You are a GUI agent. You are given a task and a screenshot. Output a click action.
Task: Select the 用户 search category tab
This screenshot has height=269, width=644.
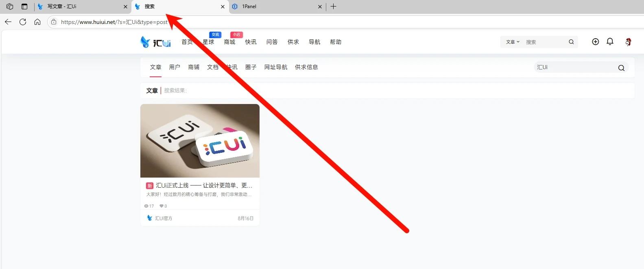click(x=175, y=67)
